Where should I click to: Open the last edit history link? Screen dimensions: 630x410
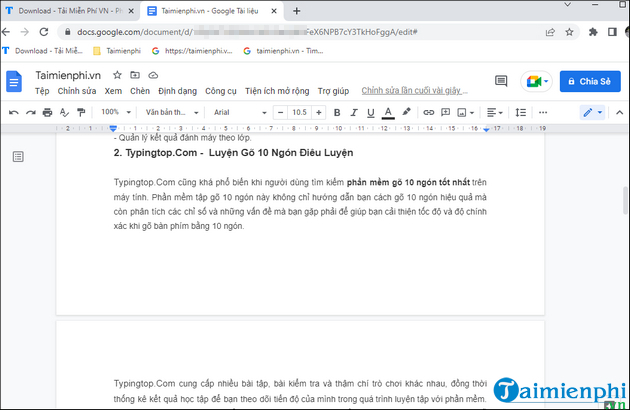[414, 90]
